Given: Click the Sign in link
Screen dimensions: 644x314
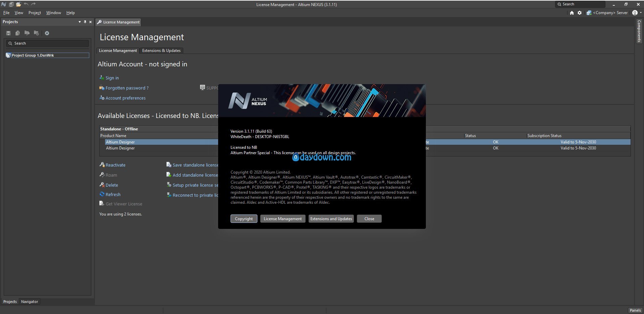Looking at the screenshot, I should (x=112, y=78).
